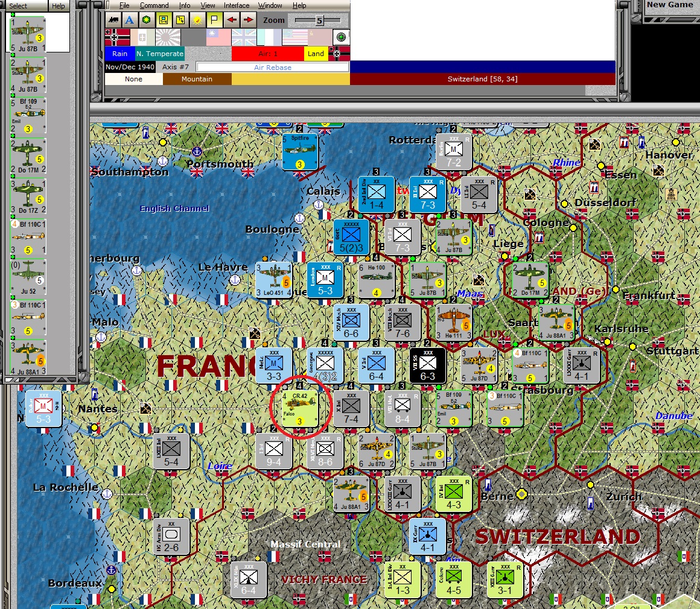
Task: Toggle the sun weather toolbar button
Action: [197, 20]
